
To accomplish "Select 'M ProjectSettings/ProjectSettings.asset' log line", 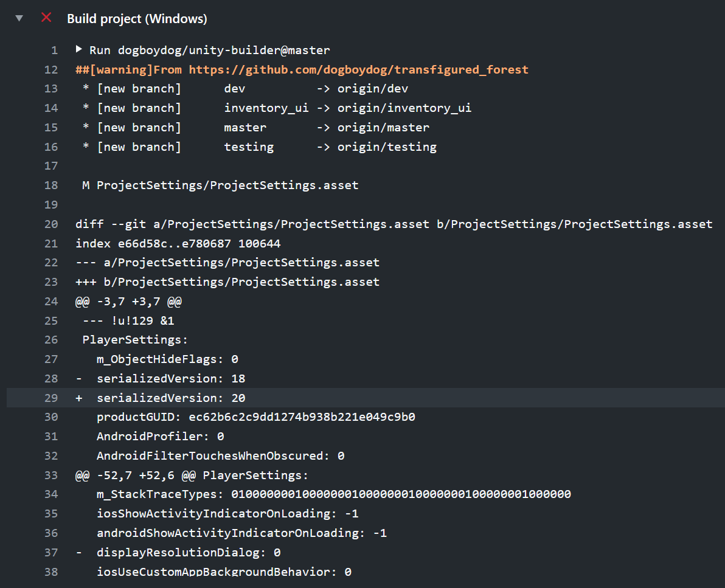I will 220,185.
